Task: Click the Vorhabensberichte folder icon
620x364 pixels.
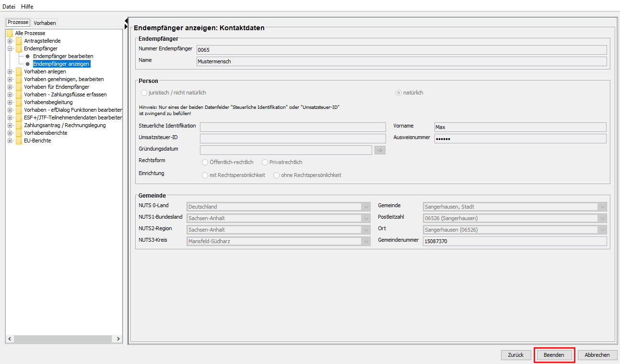Action: click(x=19, y=133)
